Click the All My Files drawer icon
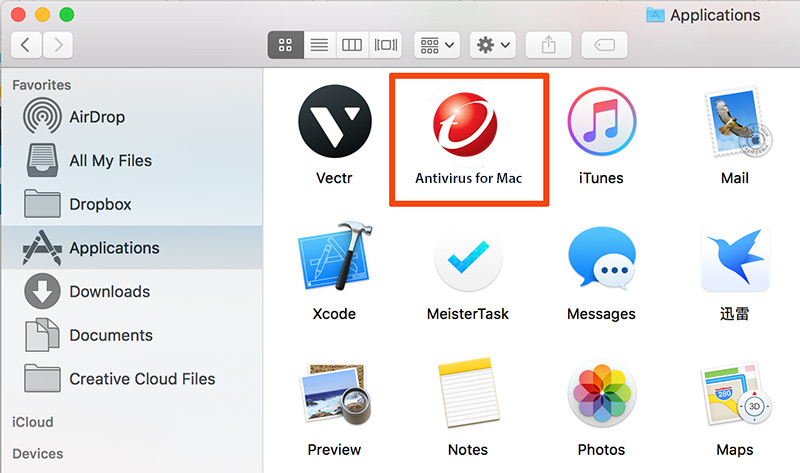This screenshot has height=473, width=800. [42, 160]
